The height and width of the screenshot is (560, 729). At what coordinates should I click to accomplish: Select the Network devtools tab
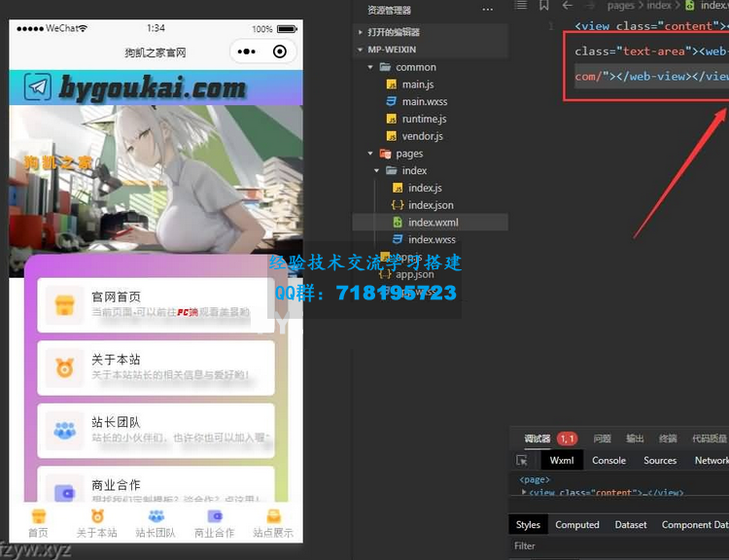click(712, 460)
